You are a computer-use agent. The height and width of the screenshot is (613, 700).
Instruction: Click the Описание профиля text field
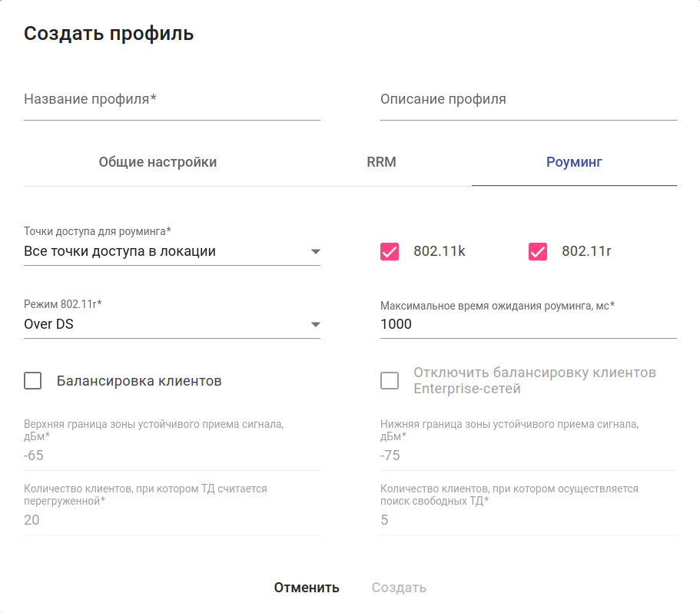click(528, 101)
